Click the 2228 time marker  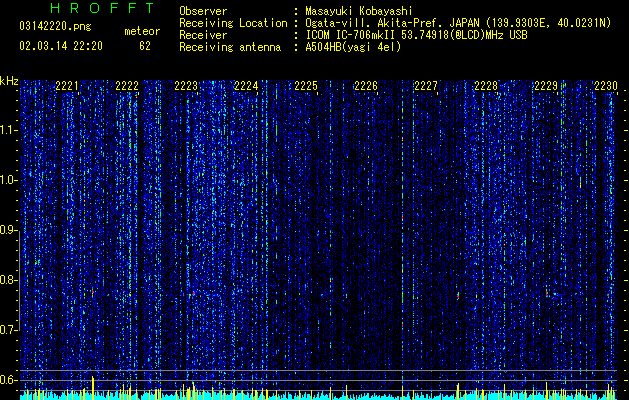point(486,86)
